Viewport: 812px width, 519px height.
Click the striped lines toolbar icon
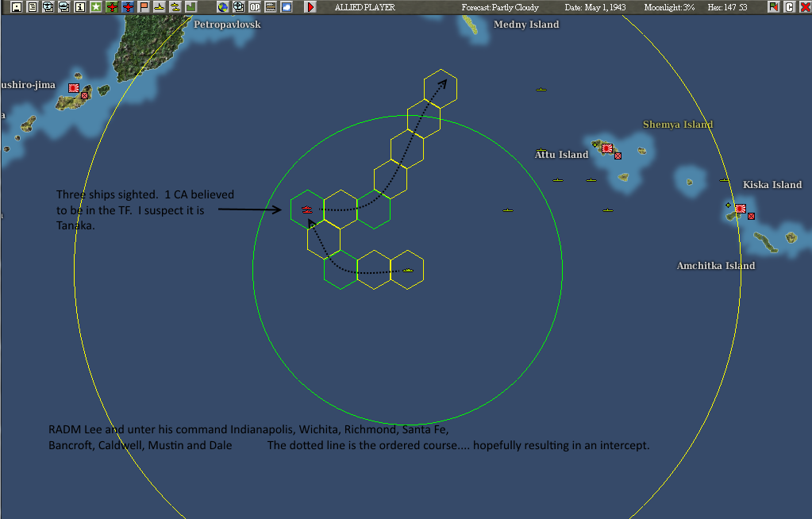click(x=271, y=6)
